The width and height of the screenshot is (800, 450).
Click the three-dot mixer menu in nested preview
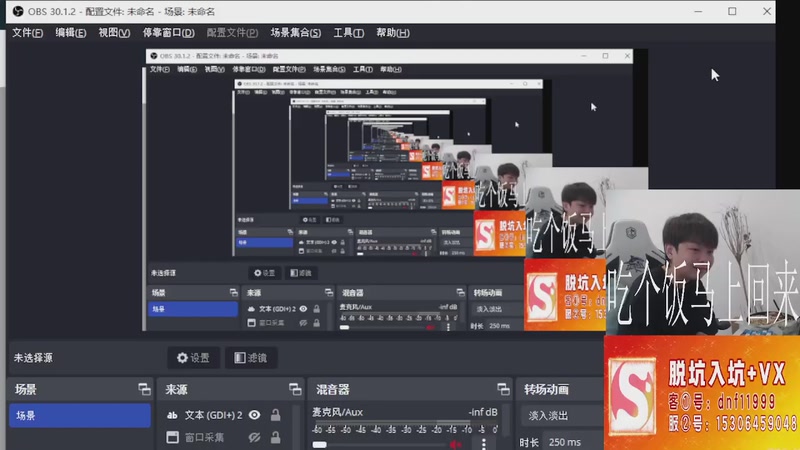pos(448,327)
